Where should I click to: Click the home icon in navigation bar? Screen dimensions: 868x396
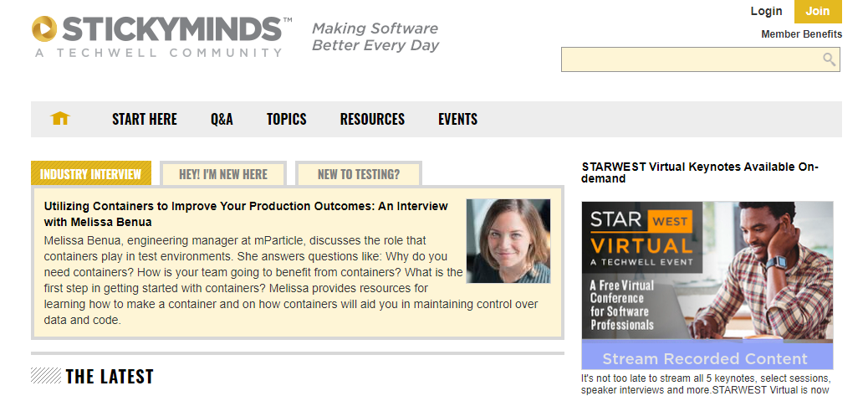[x=59, y=119]
